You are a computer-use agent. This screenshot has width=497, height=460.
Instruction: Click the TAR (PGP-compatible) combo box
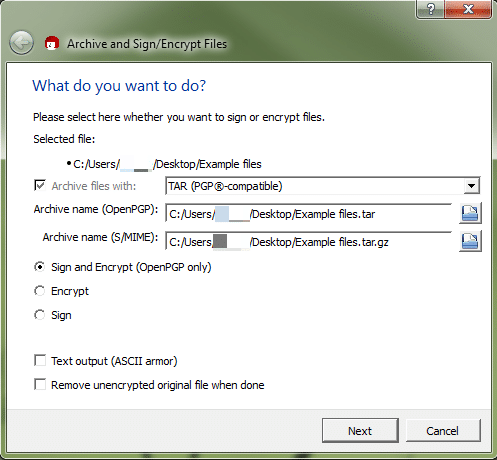323,186
